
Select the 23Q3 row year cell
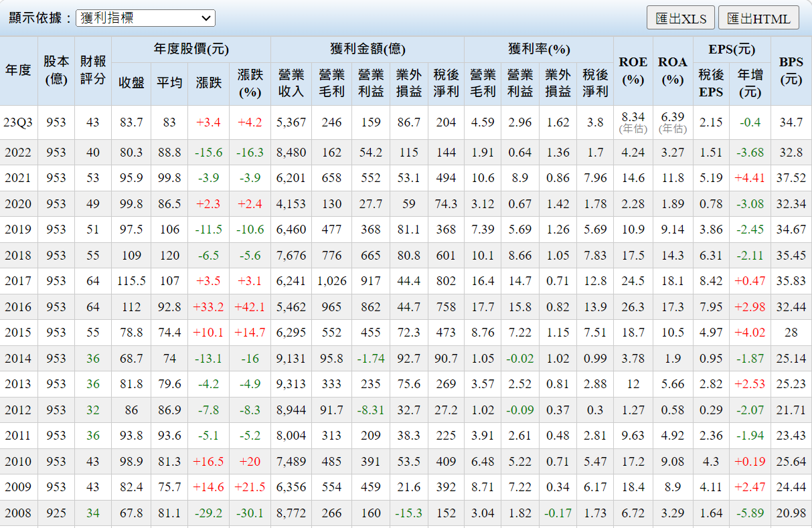coord(18,122)
